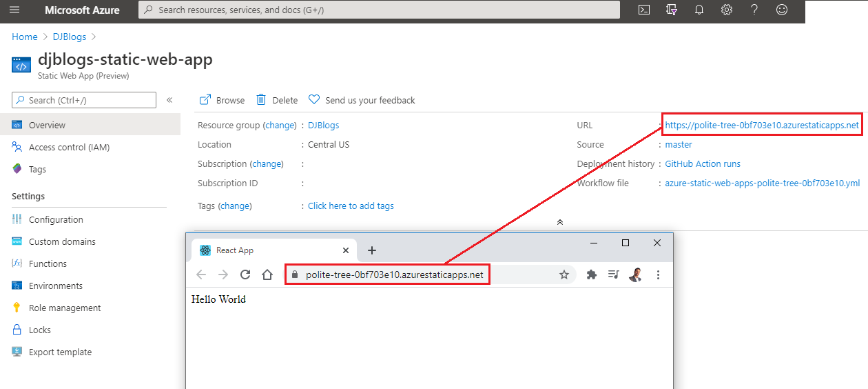Click the master source link
868x389 pixels.
(679, 145)
